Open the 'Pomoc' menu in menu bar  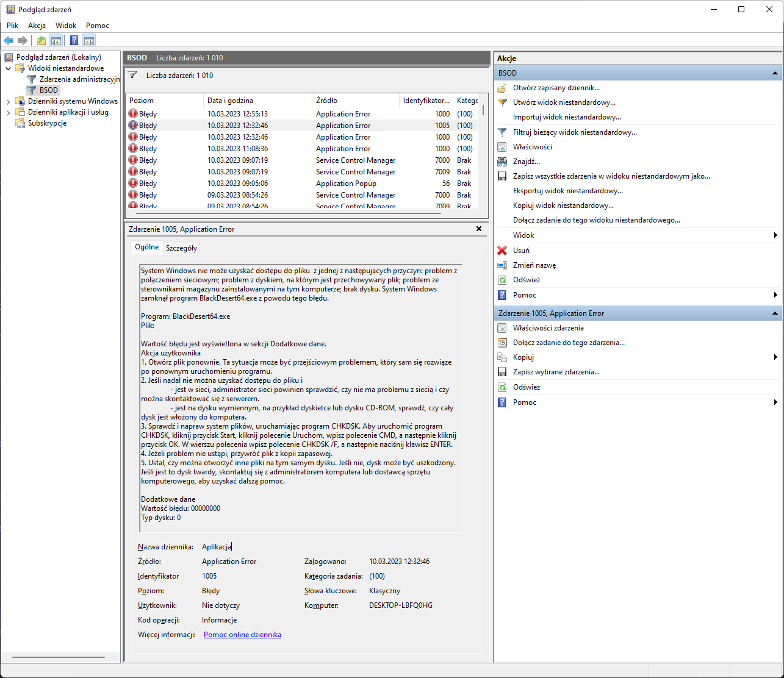(98, 26)
